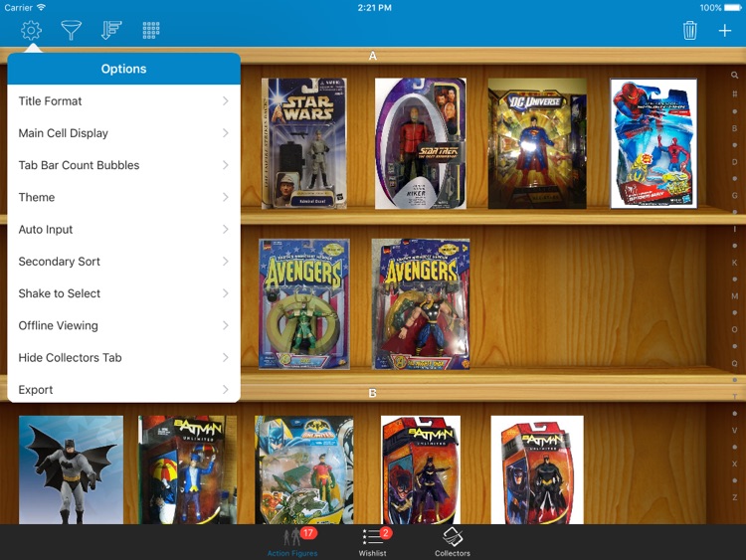
Task: Open the Action Figures tab
Action: pos(292,542)
